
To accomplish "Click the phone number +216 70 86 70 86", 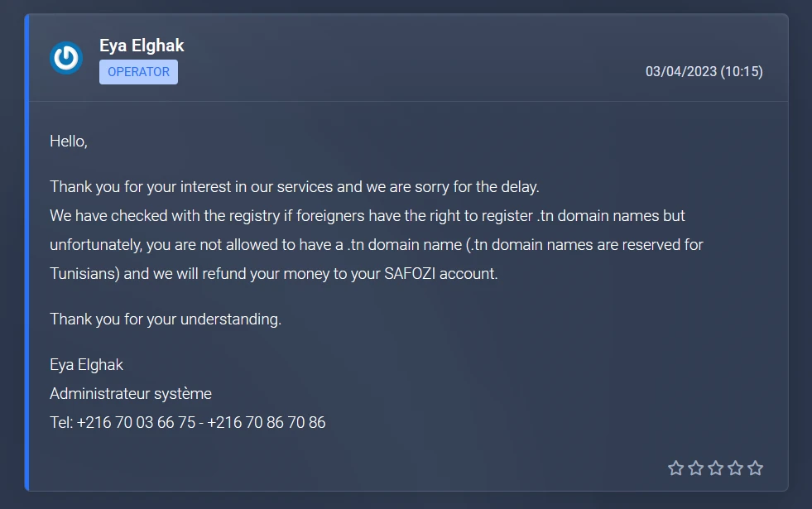I will [x=267, y=422].
